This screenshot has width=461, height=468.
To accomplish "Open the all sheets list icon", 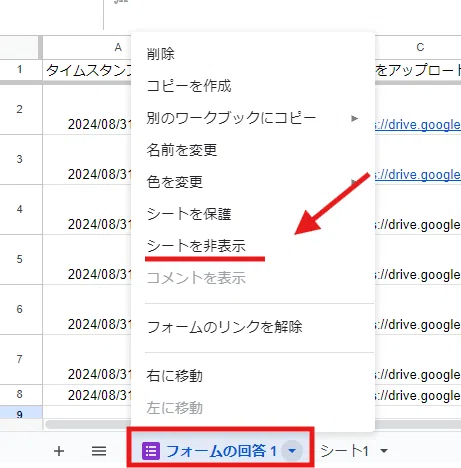I will click(x=99, y=451).
